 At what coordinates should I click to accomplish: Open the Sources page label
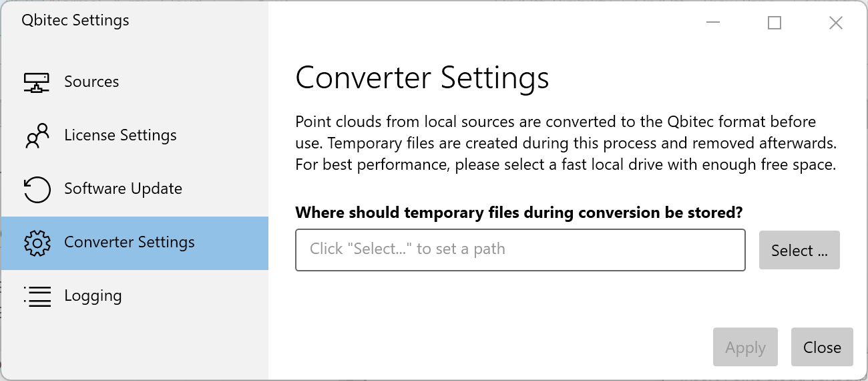tap(91, 82)
